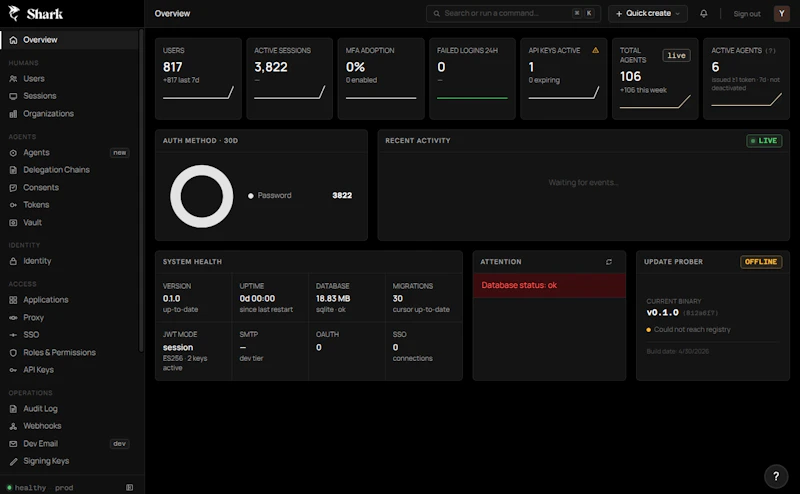Open the Users 817 stat card
This screenshot has width=800, height=494.
click(198, 79)
